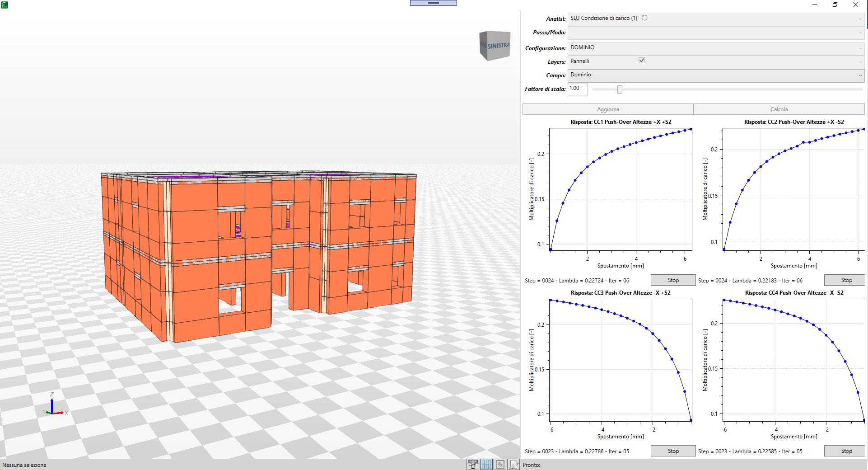The image size is (868, 470).
Task: Open the notes editor icon with pencil
Action: [x=513, y=465]
